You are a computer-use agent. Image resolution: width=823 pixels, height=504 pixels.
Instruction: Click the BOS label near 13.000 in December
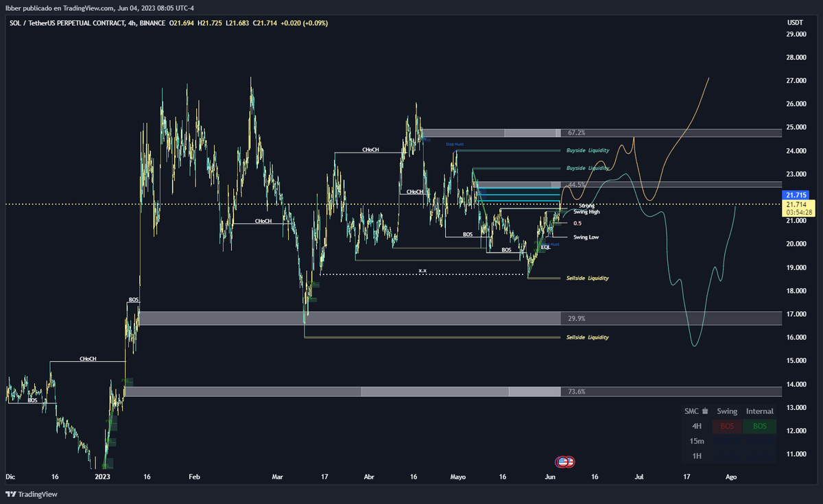(33, 400)
